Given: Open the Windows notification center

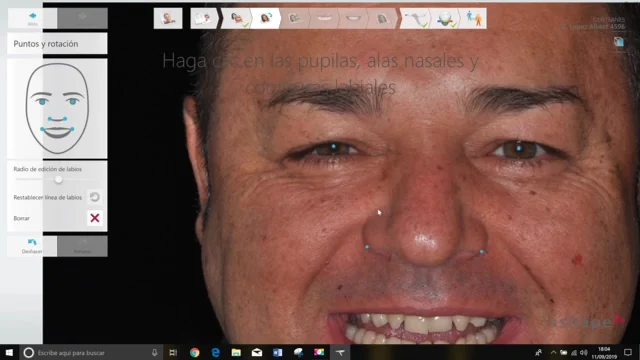Looking at the screenshot, I should [x=628, y=353].
